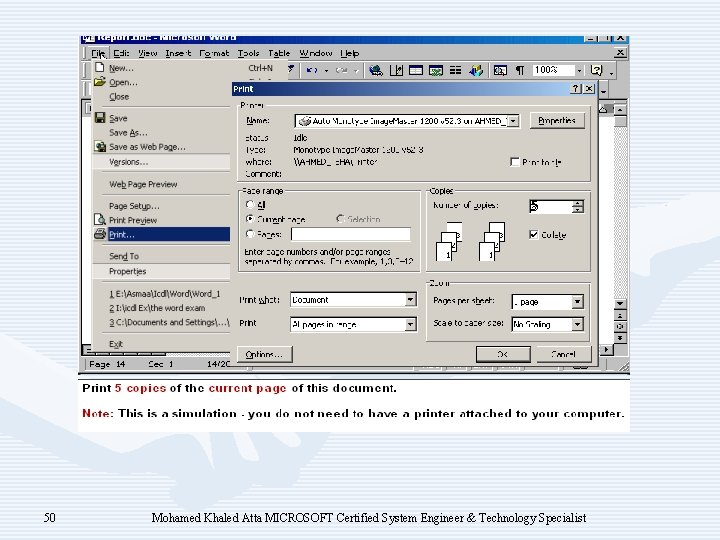The image size is (720, 540).
Task: Open the Undo history dropdown arrow
Action: coord(326,70)
